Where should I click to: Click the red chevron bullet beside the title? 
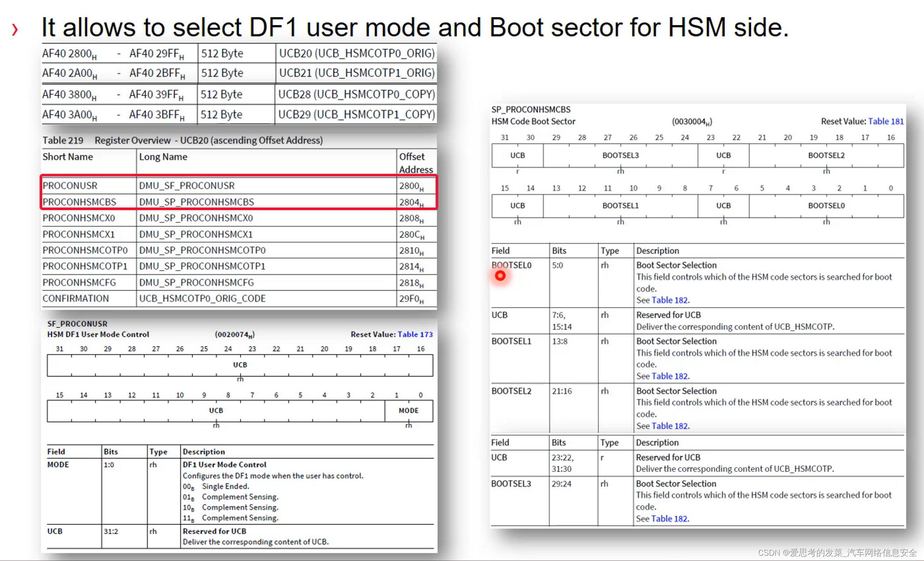pyautogui.click(x=15, y=30)
